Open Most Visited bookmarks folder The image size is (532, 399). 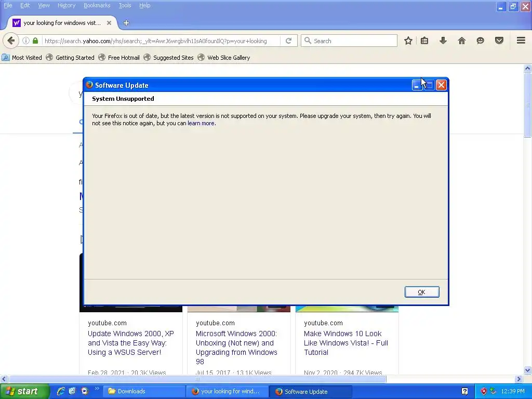(x=22, y=58)
